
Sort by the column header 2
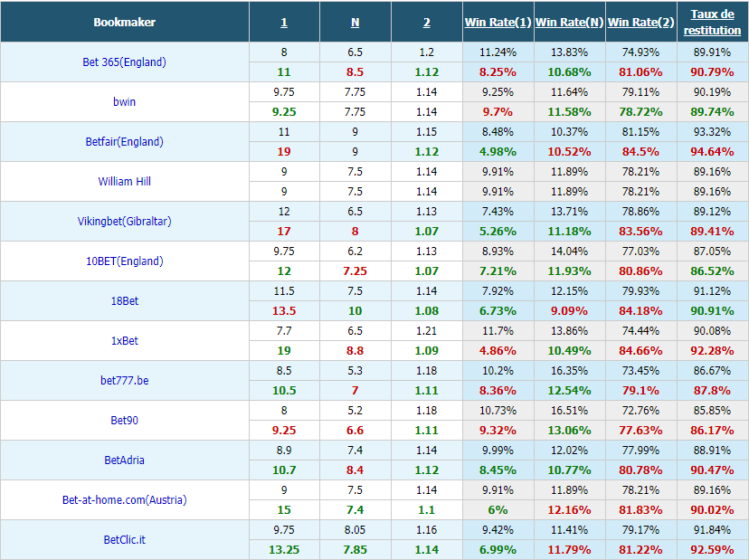pos(427,23)
